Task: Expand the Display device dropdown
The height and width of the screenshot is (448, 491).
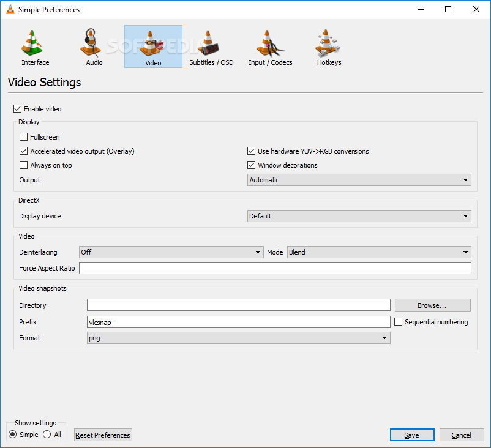Action: point(359,216)
